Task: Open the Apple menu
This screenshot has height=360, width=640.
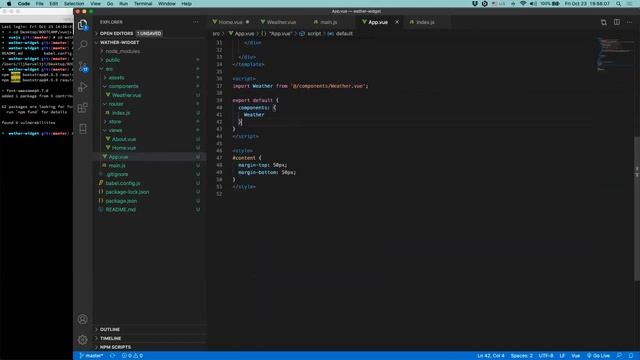Action: [x=9, y=4]
